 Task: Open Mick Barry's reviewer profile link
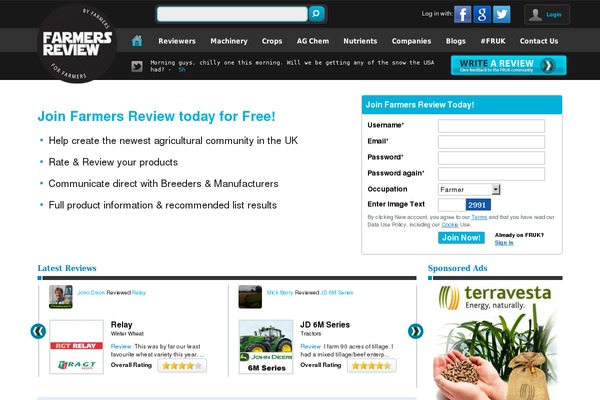tap(280, 292)
